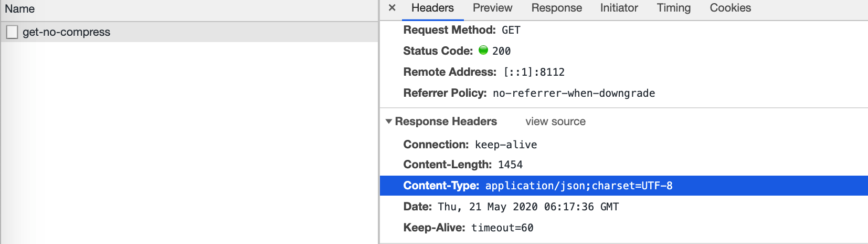Click the Content-Length header value 1454
Viewport: 868px width, 244px height.
(510, 165)
